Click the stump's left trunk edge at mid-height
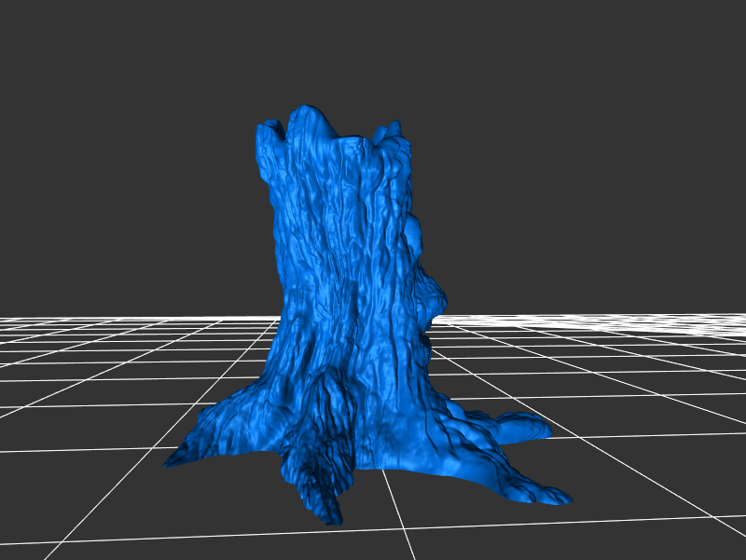This screenshot has width=746, height=560. 277,270
